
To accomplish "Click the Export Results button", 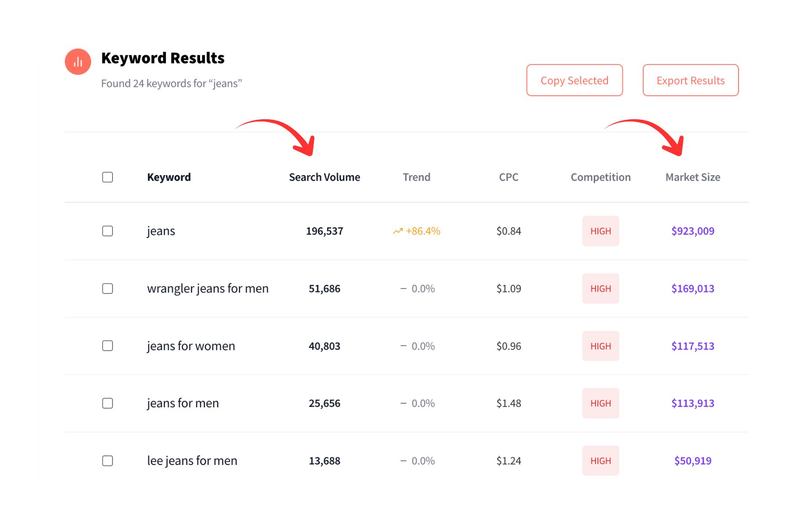I will click(690, 80).
